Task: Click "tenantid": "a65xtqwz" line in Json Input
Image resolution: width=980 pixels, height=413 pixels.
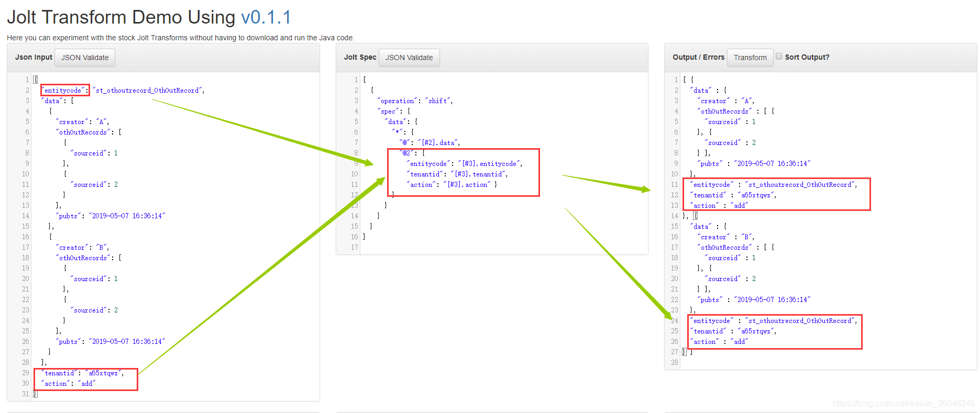Action: pyautogui.click(x=82, y=373)
